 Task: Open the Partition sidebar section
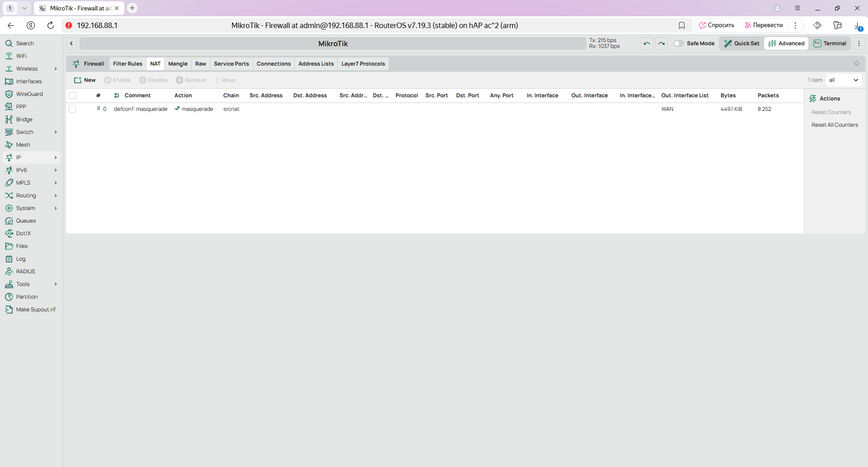(27, 297)
